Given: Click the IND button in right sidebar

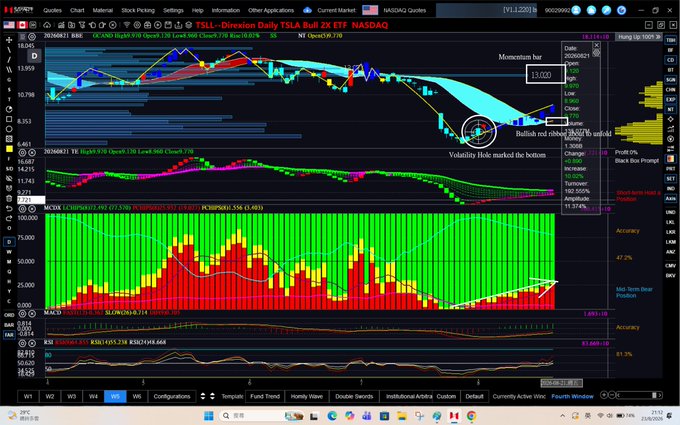Looking at the screenshot, I should click(670, 189).
